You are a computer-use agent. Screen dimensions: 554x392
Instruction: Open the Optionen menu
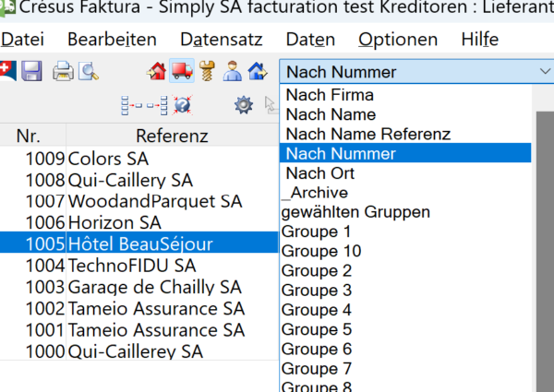pos(398,39)
